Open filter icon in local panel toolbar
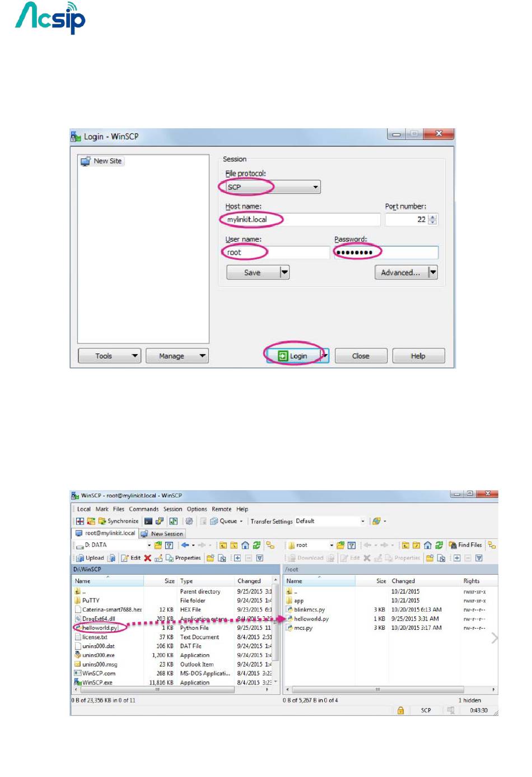Image resolution: width=532 pixels, height=777 pixels. coord(169,545)
